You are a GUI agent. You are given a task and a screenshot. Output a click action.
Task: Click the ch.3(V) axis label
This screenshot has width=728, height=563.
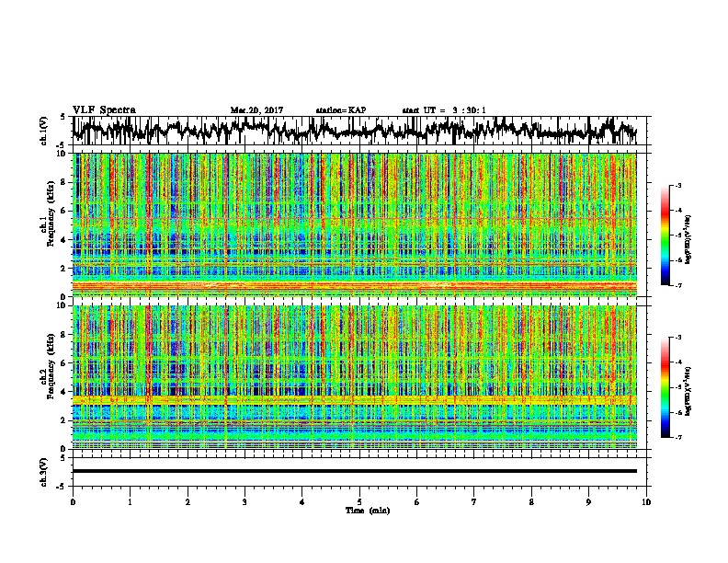click(44, 472)
